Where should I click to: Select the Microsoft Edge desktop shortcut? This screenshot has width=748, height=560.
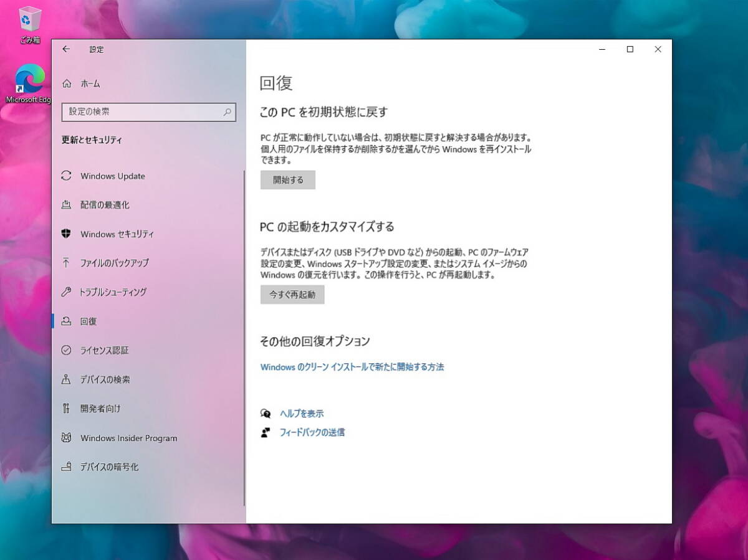(29, 84)
